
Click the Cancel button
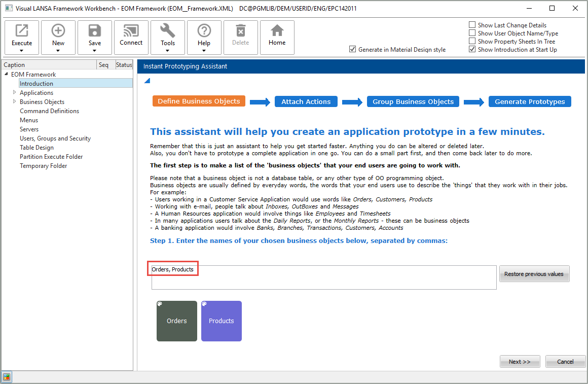pos(565,362)
